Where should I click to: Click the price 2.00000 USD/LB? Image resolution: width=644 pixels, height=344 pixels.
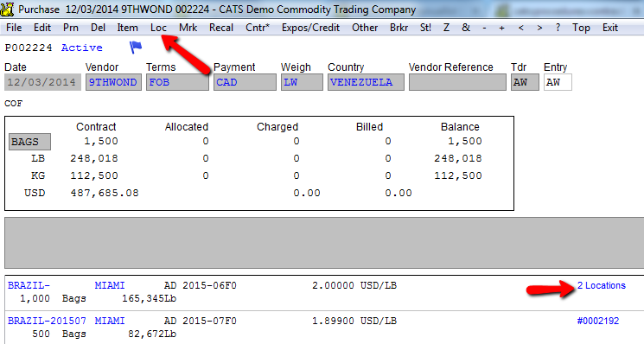(x=354, y=285)
